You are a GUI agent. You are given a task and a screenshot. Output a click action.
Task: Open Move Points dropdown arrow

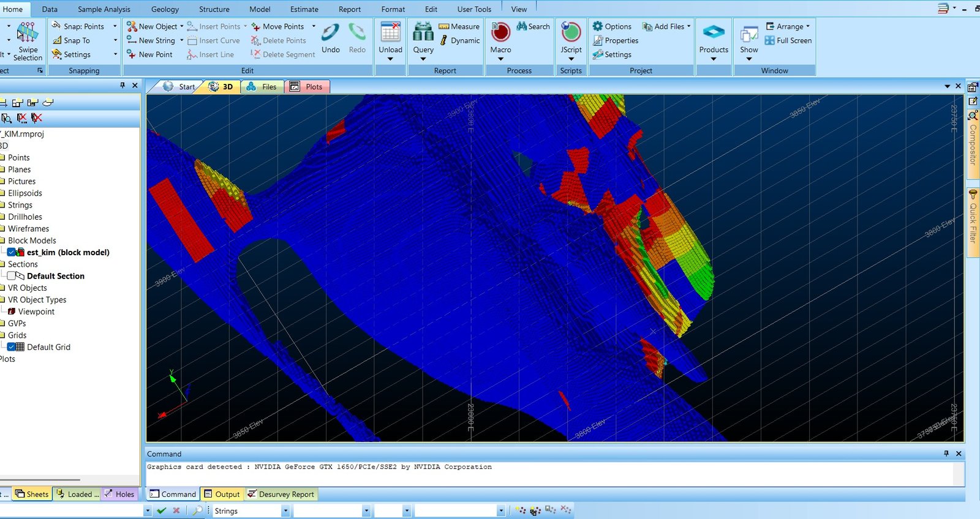[x=314, y=26]
